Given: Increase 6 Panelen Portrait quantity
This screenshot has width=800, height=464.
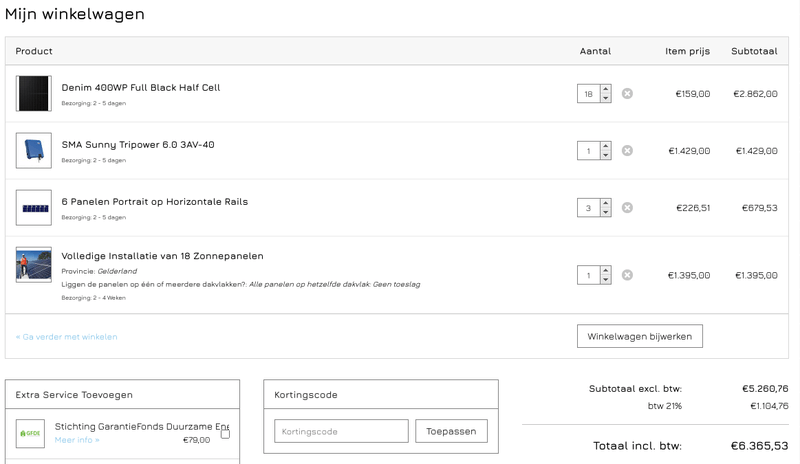Looking at the screenshot, I should [x=606, y=204].
